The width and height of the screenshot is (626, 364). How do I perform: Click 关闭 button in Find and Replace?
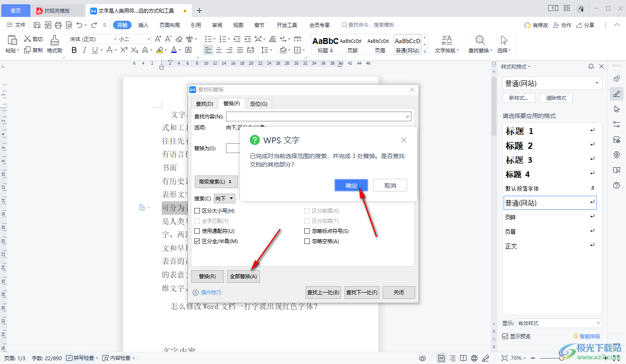point(399,292)
